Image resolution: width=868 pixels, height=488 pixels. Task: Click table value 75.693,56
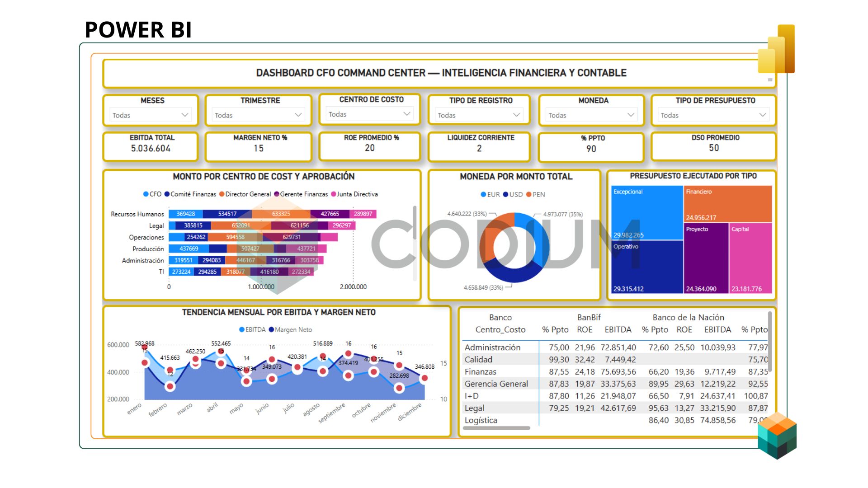[x=618, y=372]
